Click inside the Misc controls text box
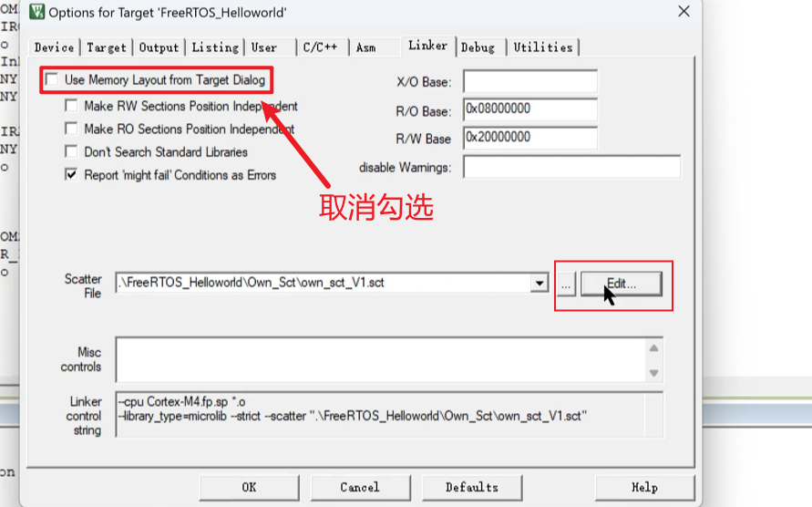The height and width of the screenshot is (507, 812). point(381,360)
